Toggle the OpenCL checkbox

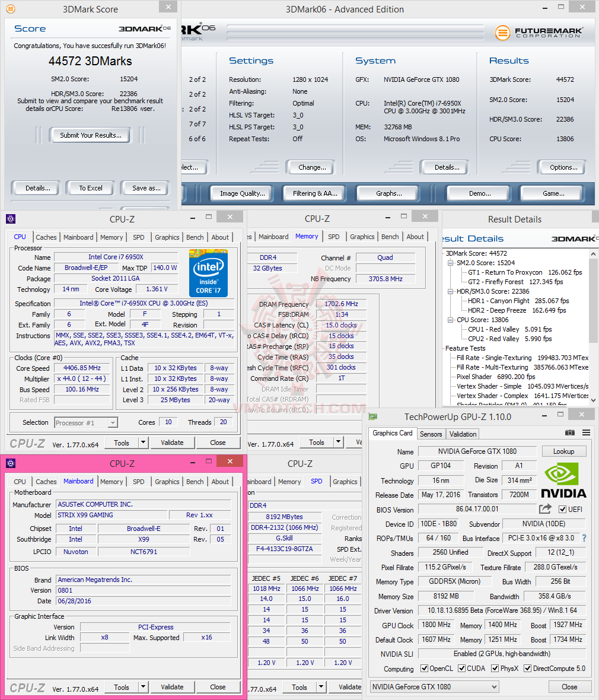[x=424, y=669]
